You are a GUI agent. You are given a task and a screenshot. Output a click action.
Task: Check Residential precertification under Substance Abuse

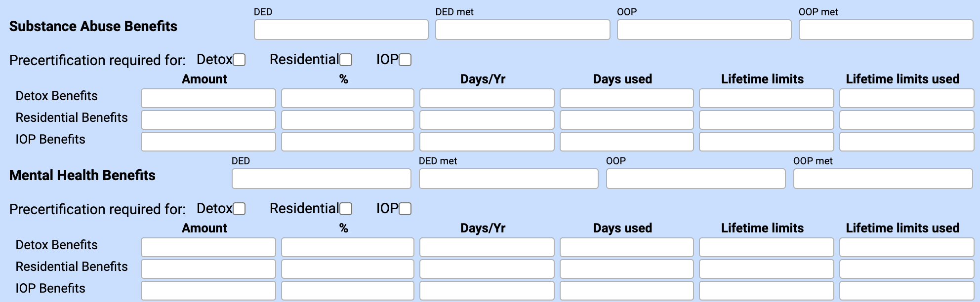pos(346,59)
